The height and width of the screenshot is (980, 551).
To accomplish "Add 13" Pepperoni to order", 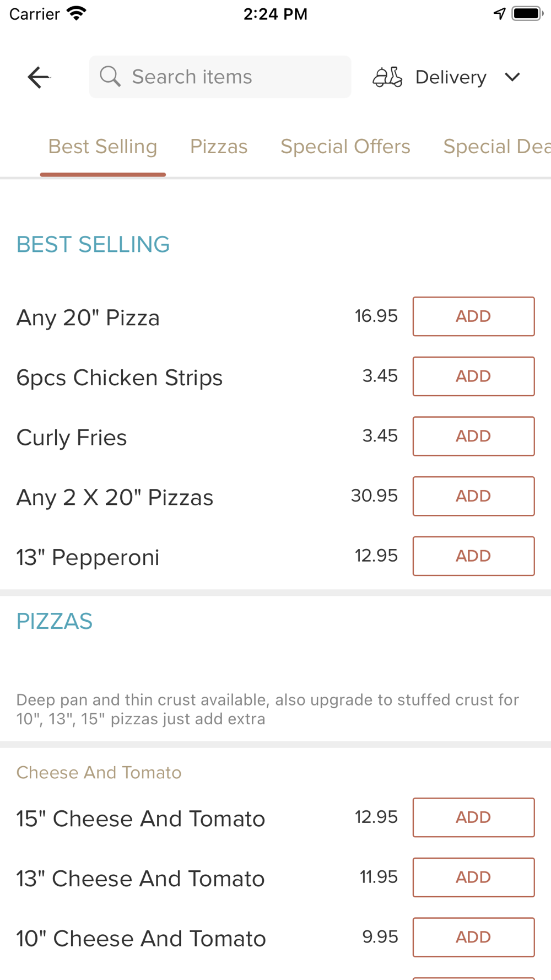I will 474,556.
